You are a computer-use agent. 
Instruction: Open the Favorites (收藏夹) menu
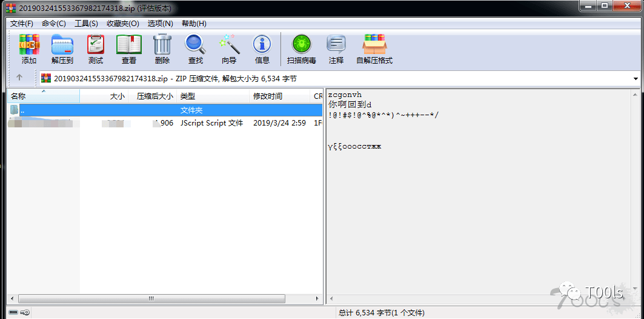pyautogui.click(x=123, y=24)
